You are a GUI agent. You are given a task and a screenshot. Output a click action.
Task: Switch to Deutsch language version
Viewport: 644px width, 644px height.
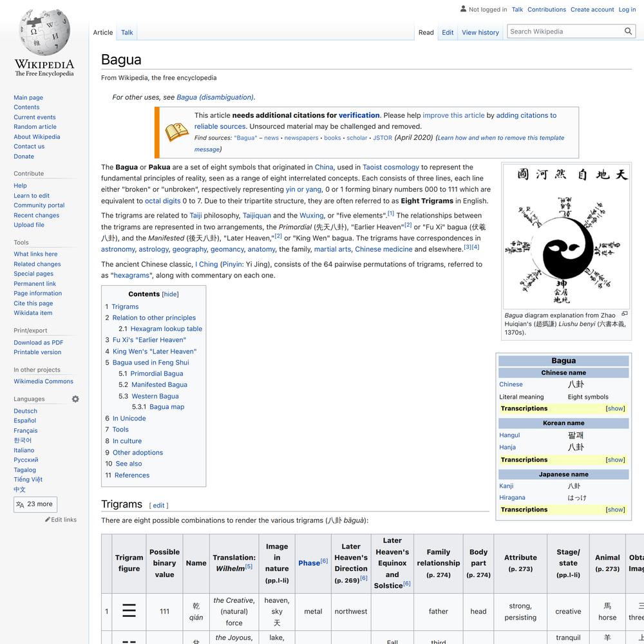[25, 411]
